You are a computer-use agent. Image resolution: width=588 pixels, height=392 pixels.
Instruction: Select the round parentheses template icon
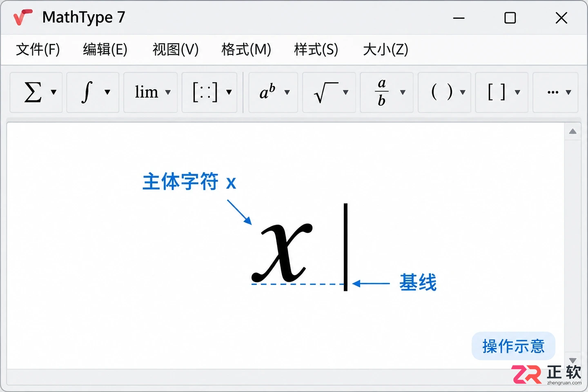[x=442, y=92]
